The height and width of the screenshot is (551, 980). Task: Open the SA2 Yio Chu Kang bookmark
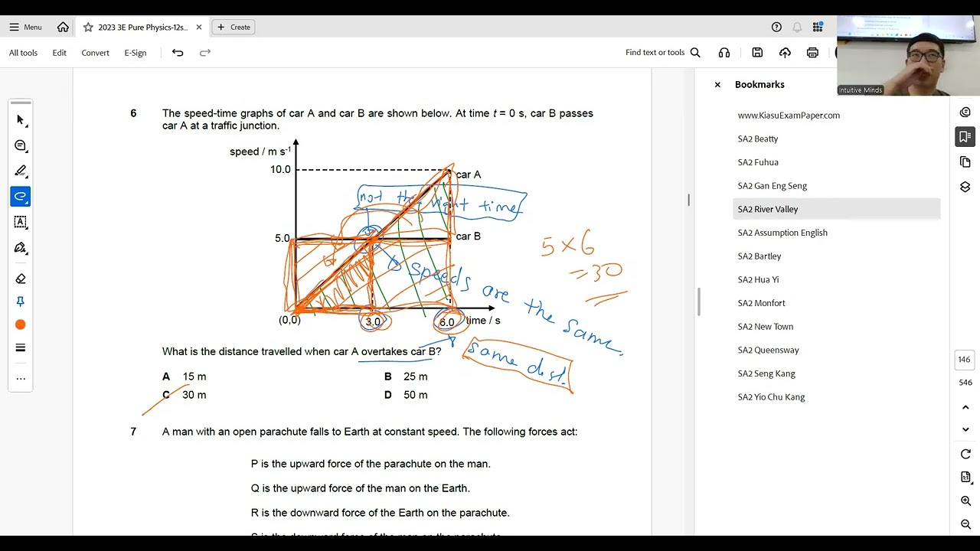(x=771, y=397)
